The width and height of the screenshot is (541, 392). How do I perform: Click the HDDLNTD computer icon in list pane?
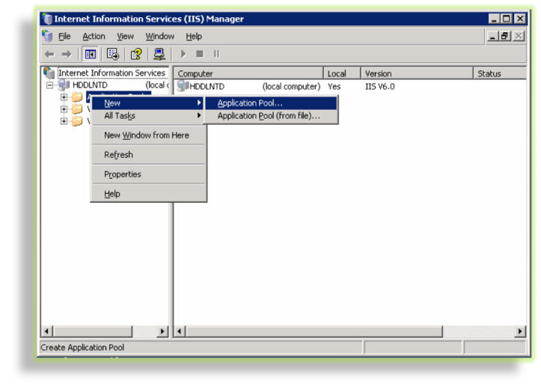tap(182, 86)
